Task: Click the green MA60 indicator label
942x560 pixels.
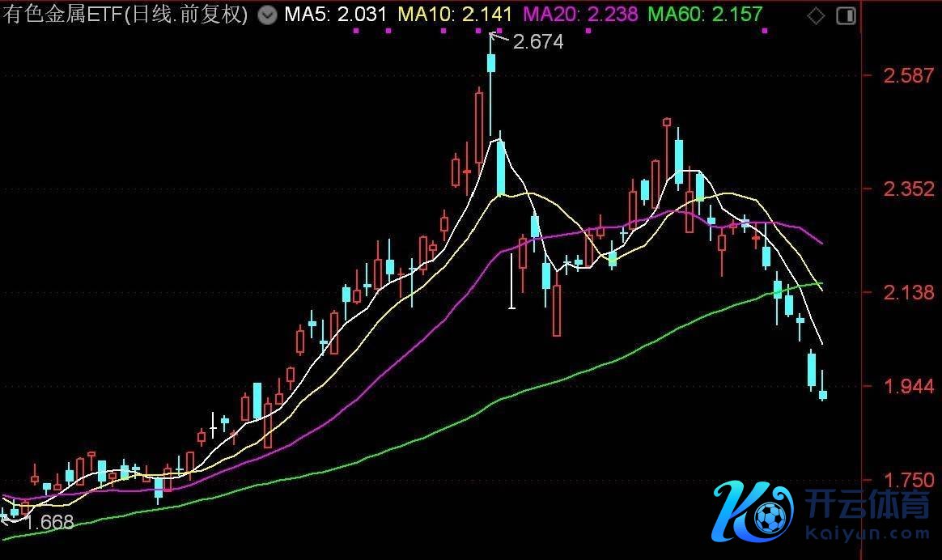Action: coord(706,15)
